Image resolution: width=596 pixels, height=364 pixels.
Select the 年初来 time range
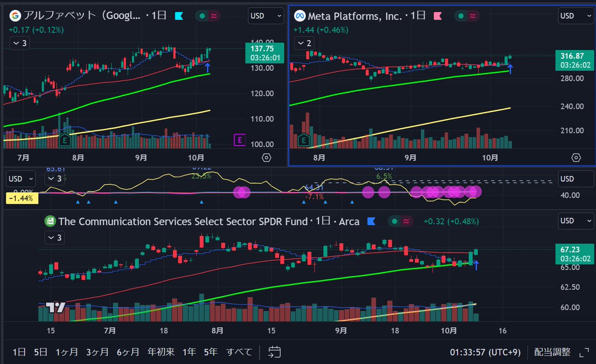[161, 352]
